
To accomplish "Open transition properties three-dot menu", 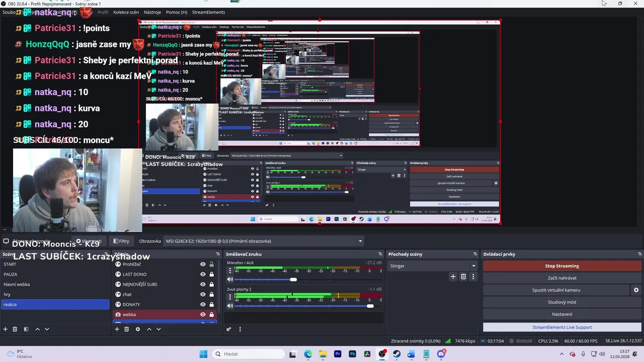I will tap(473, 277).
